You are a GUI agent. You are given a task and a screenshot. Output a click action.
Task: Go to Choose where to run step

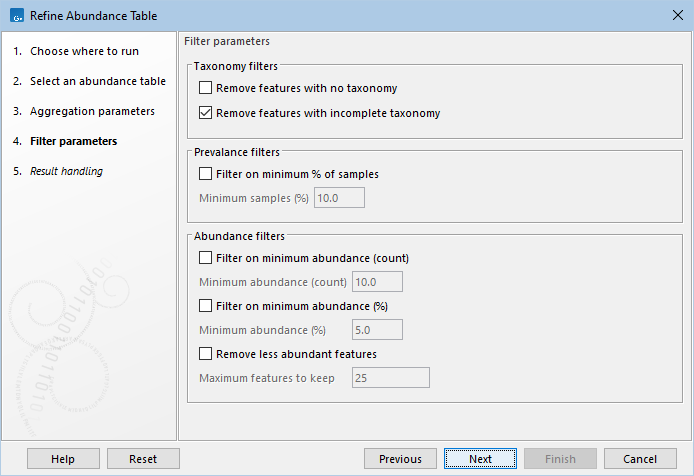click(x=84, y=51)
